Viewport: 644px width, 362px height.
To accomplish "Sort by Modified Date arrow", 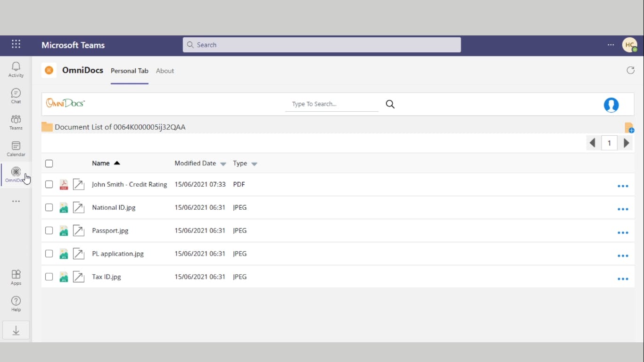I will click(223, 164).
